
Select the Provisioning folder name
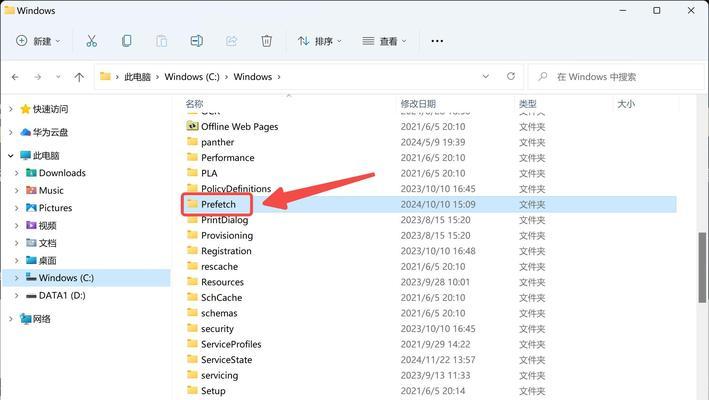pos(227,235)
